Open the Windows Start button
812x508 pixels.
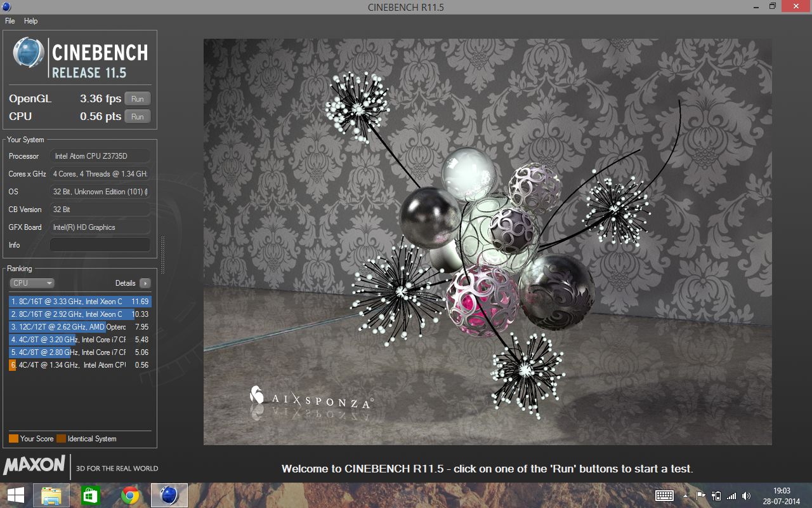16,495
